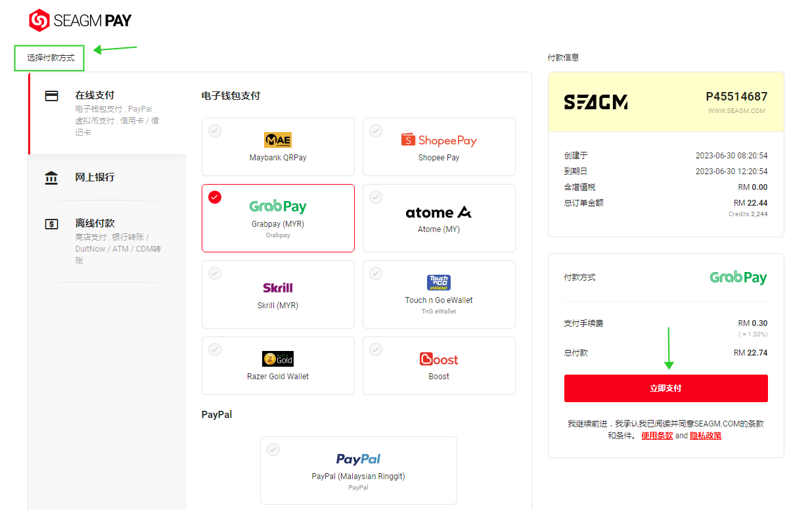812x510 pixels.
Task: Open the 使用条款 terms link
Action: [x=657, y=436]
